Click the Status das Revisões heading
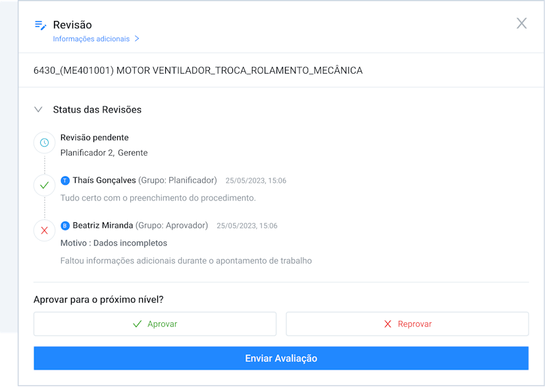 (x=97, y=110)
